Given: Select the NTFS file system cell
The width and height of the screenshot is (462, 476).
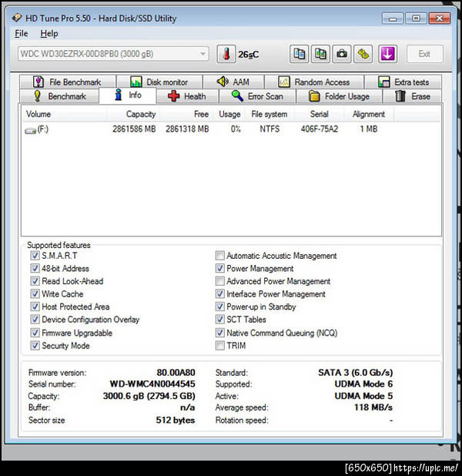Looking at the screenshot, I should point(269,129).
